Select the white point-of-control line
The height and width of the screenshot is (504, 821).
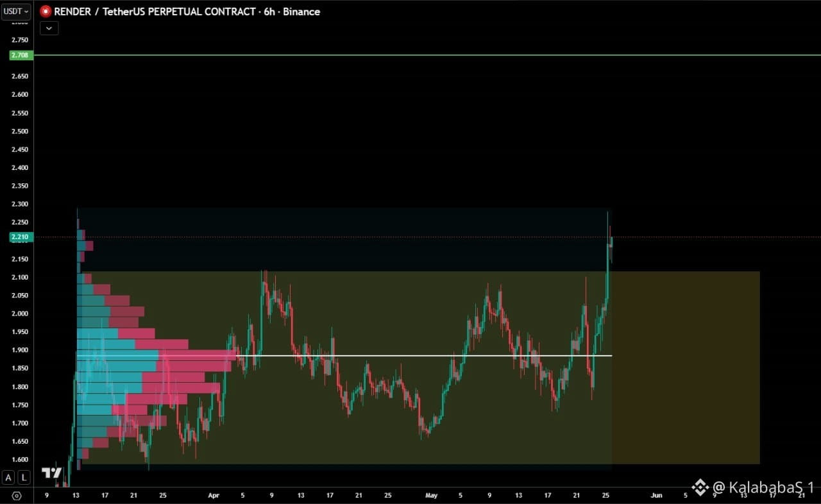click(x=344, y=355)
